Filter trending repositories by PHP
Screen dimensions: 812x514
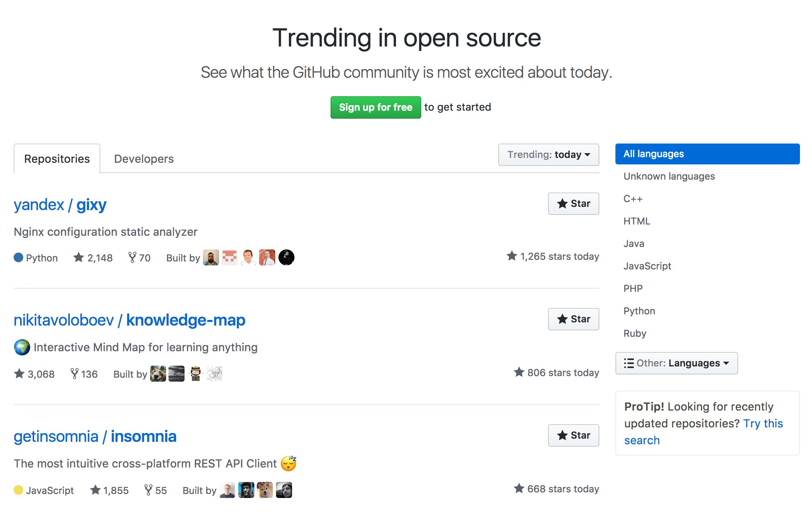pos(633,289)
